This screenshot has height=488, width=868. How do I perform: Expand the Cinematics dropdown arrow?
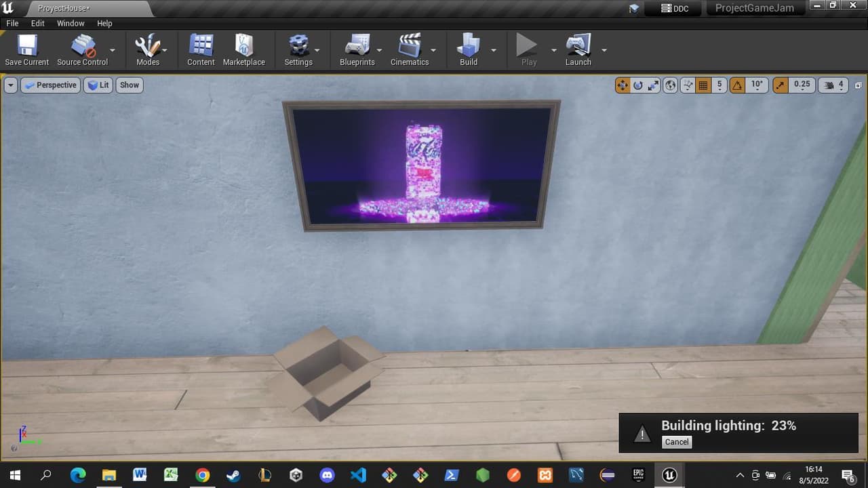tap(433, 50)
